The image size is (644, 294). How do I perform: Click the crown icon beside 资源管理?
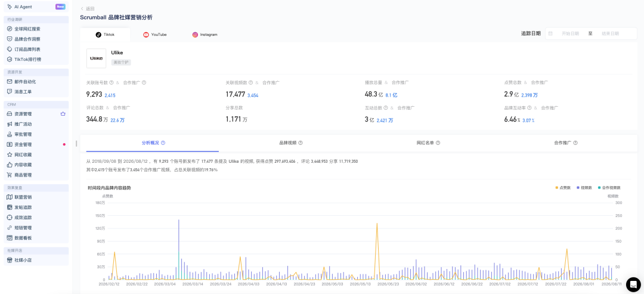point(63,114)
